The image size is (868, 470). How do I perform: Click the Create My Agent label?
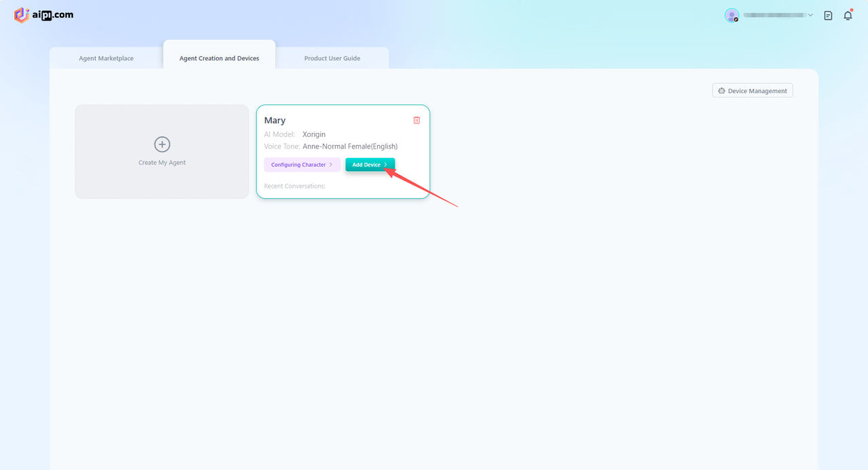pos(162,163)
